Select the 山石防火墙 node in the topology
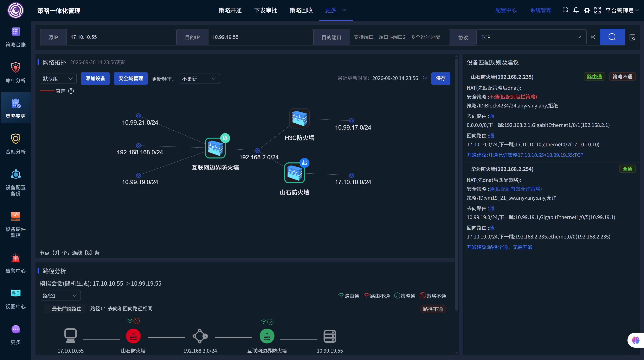Viewport: 644px width, 360px height. [295, 173]
